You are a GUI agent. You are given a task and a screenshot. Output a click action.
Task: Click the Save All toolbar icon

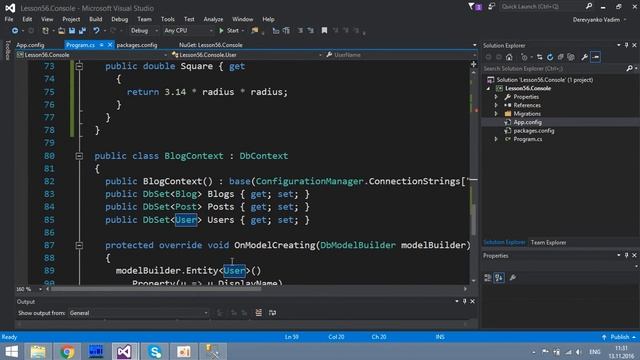(83, 31)
